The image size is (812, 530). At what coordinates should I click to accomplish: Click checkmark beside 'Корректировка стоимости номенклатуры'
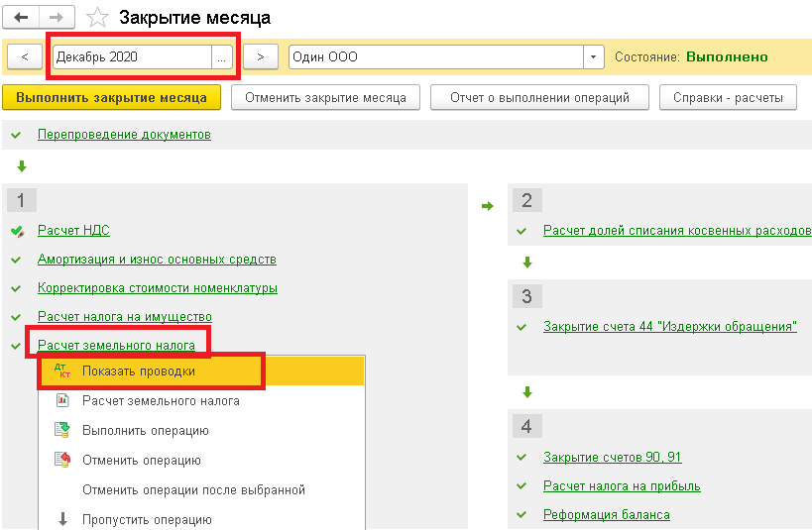[16, 288]
